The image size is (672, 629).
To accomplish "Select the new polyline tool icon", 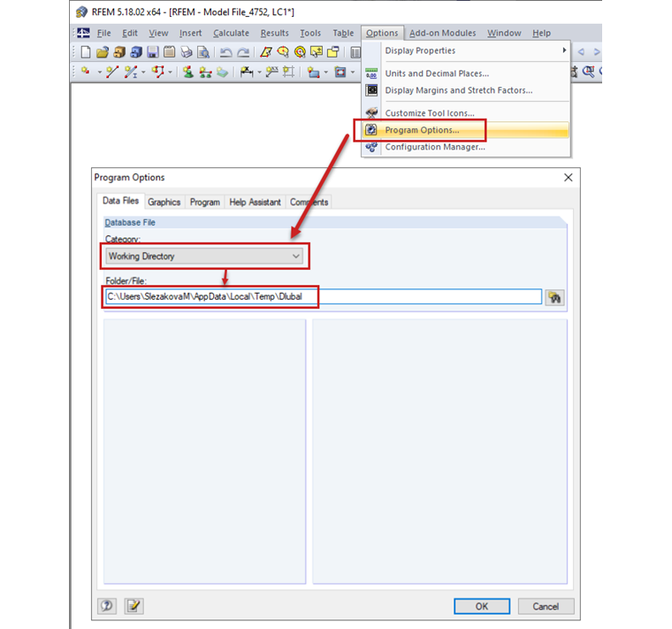I will point(158,72).
